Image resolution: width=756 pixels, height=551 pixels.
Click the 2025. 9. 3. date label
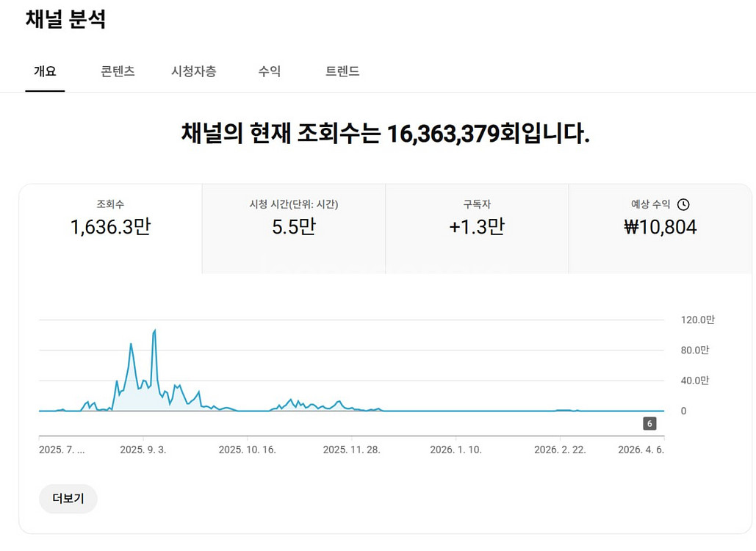click(x=143, y=450)
